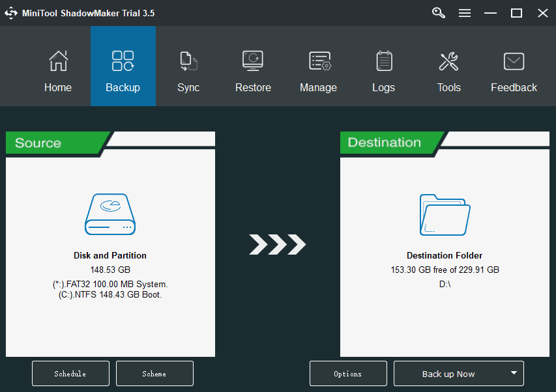
Task: Open the Restore monitor icon
Action: point(253,61)
